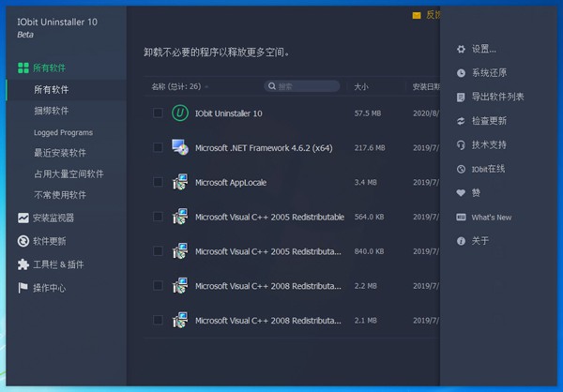The width and height of the screenshot is (563, 392).
Task: Choose 导出软件列表 from the menu
Action: point(497,97)
